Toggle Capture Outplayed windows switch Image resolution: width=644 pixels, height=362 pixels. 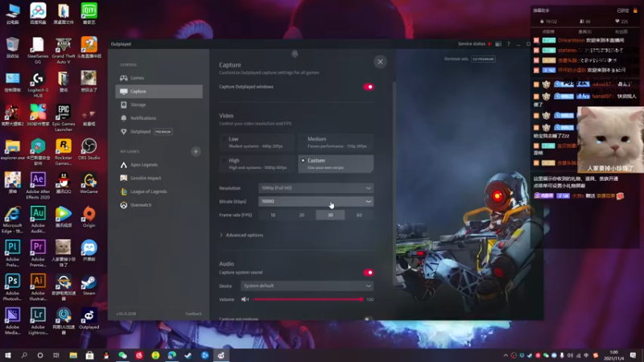click(369, 87)
